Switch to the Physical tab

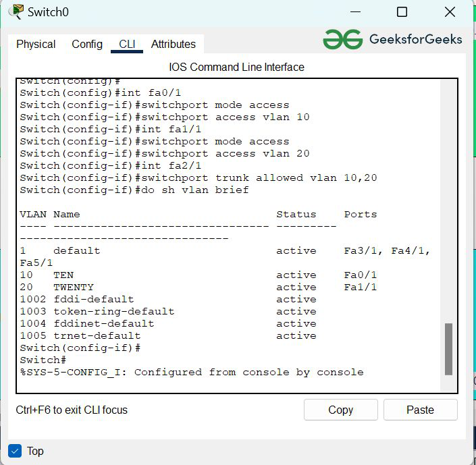coord(36,44)
